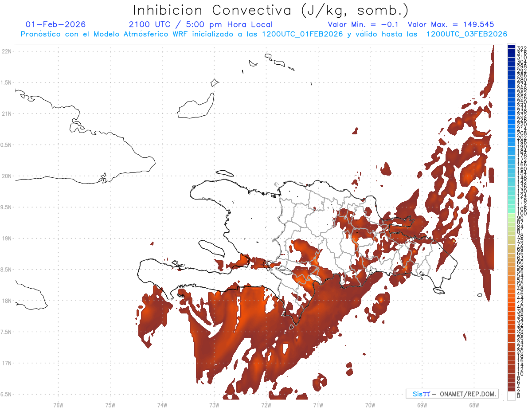
Task: Click the '74W' longitude label
Action: [162, 404]
